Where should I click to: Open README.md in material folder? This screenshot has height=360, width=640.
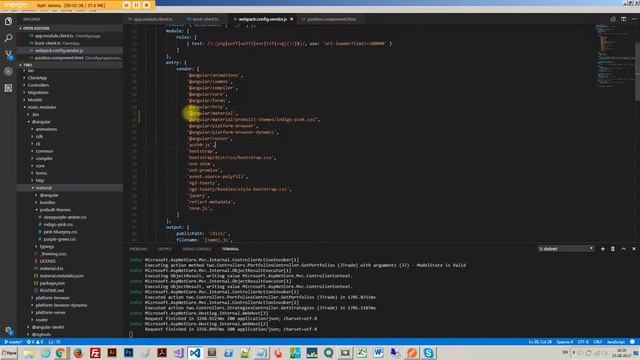tap(51, 290)
